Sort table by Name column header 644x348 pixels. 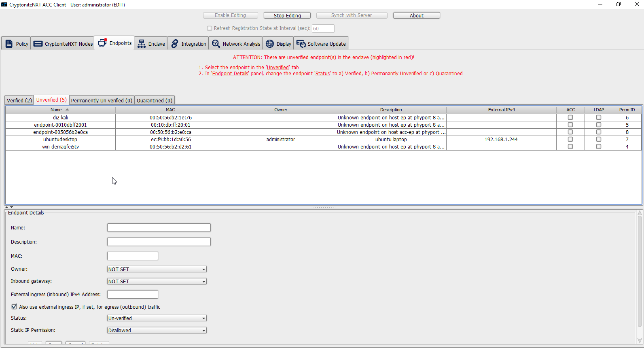coord(60,110)
